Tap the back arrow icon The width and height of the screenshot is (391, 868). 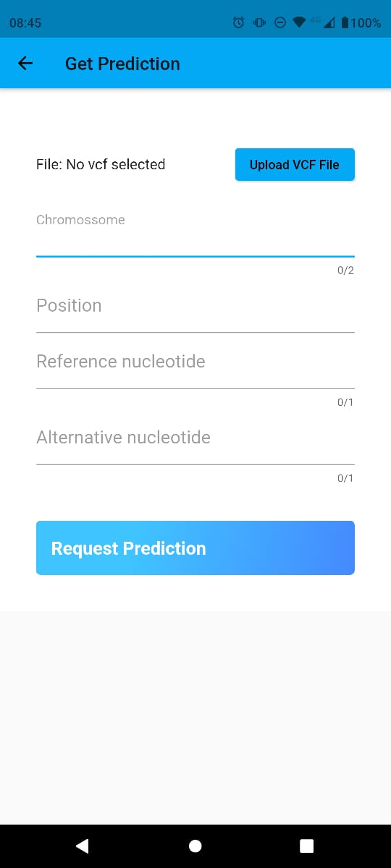point(25,64)
